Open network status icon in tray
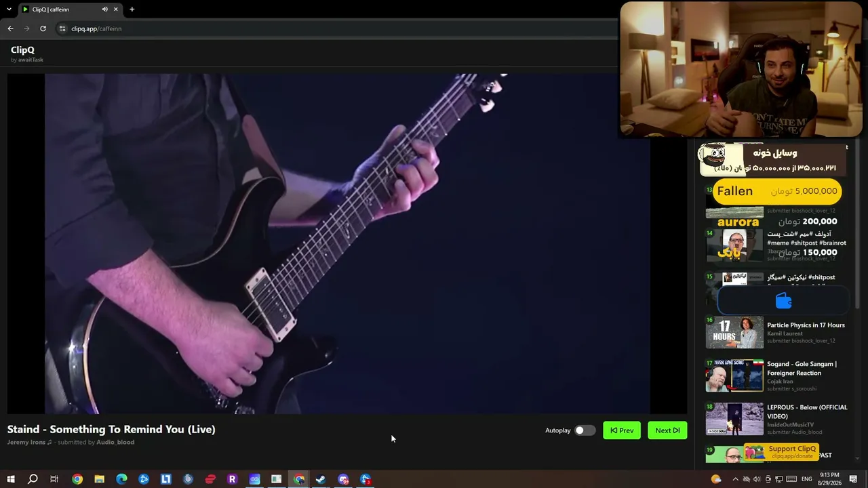 (779, 479)
